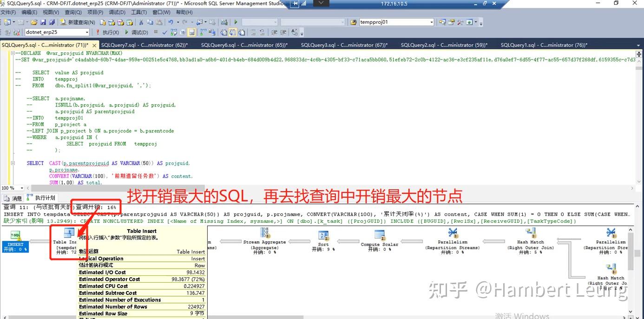
Task: Open the 帮助(H) menu
Action: [x=184, y=12]
